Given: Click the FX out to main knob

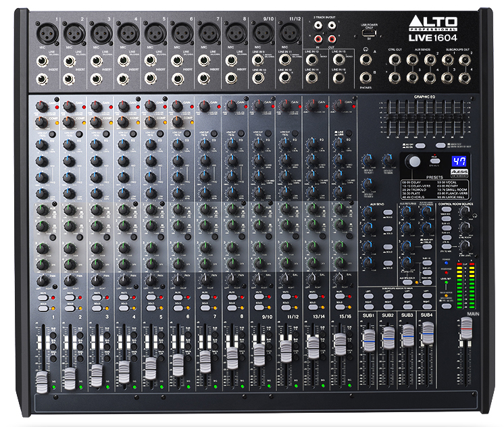Looking at the screenshot, I should tap(388, 160).
